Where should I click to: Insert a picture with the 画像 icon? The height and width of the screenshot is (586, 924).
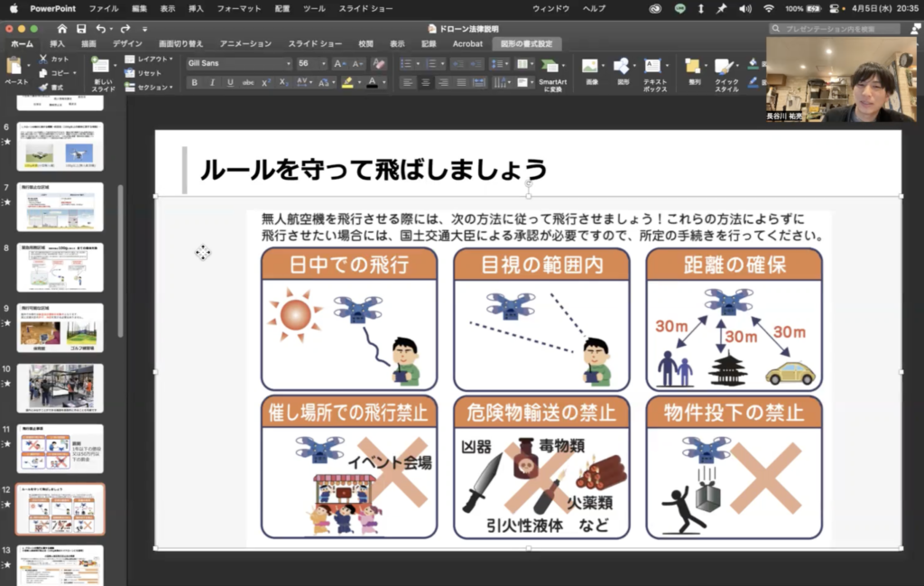591,66
